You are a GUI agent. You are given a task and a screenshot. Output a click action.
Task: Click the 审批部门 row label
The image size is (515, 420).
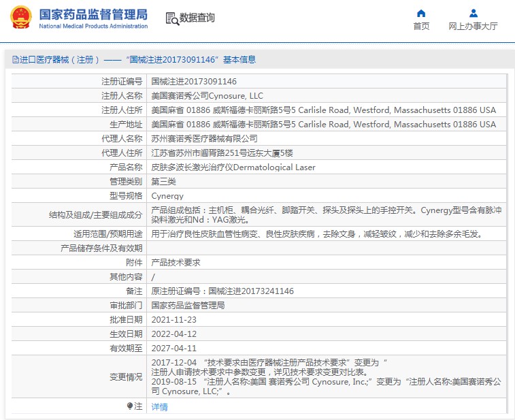point(126,306)
